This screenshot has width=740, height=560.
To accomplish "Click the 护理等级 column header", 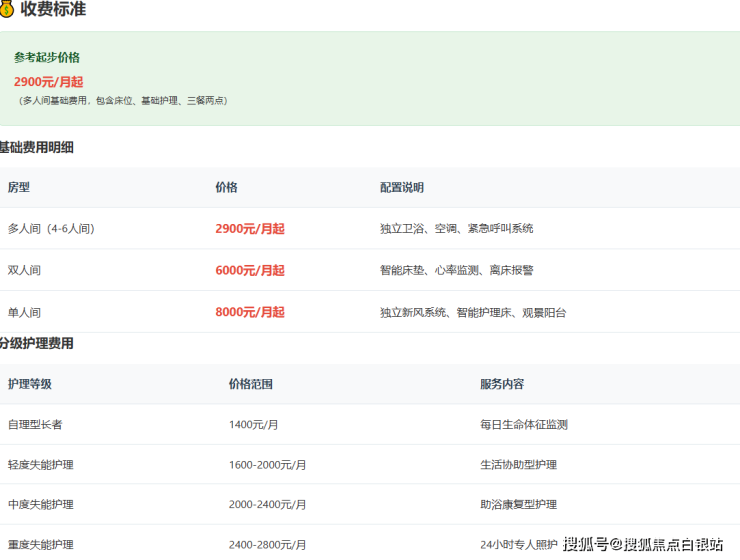I will 30,384.
